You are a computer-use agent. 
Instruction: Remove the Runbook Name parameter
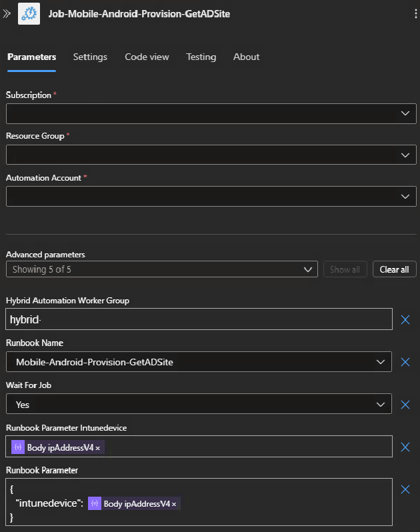coord(405,362)
